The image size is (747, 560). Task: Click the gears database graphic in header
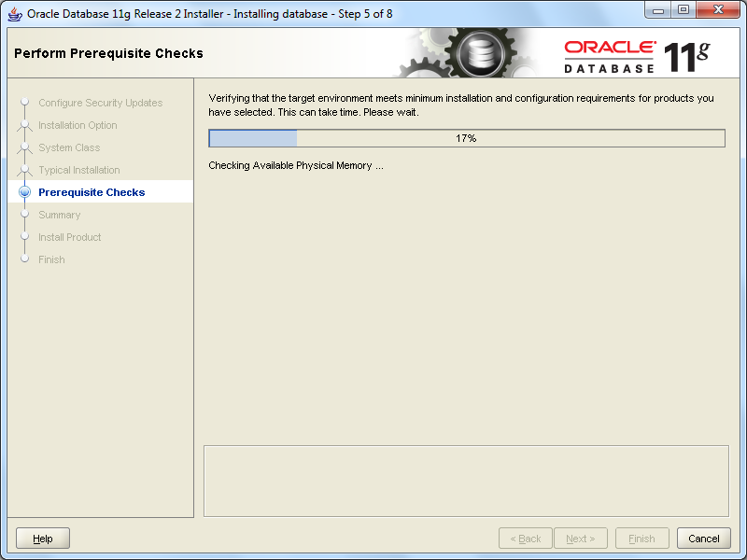tap(467, 54)
